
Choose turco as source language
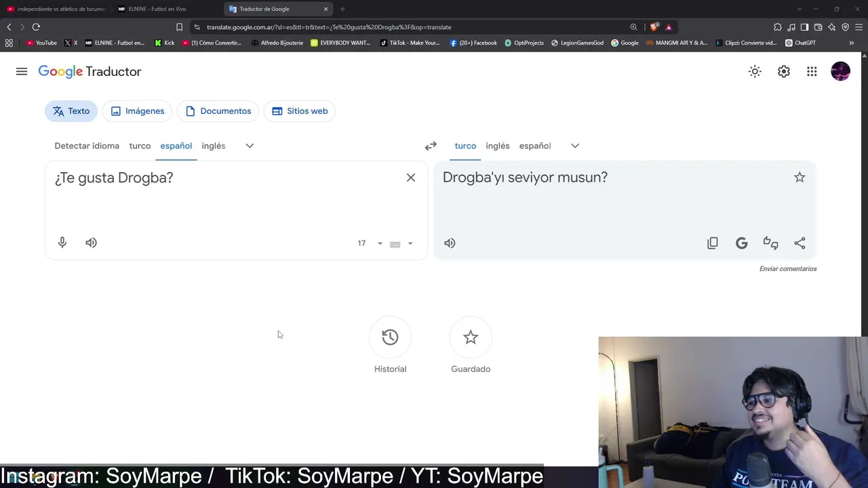pos(140,146)
